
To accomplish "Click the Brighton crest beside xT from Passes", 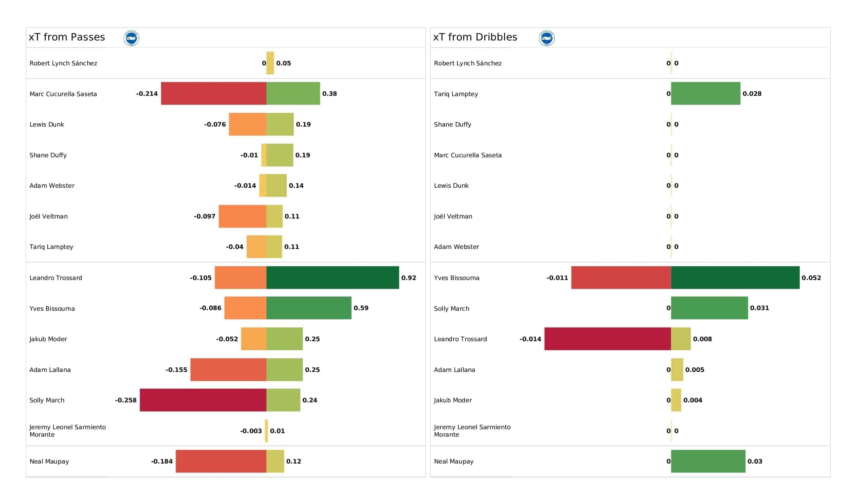I will coord(131,38).
